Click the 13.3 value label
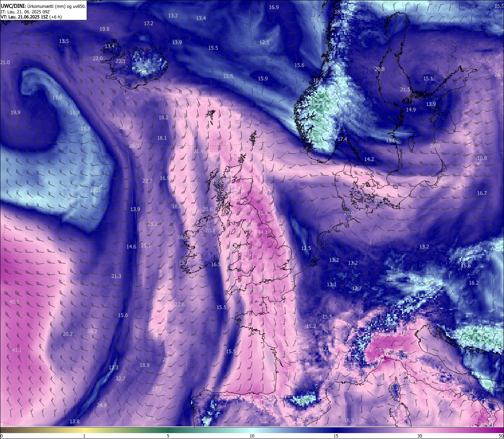 (x=173, y=16)
